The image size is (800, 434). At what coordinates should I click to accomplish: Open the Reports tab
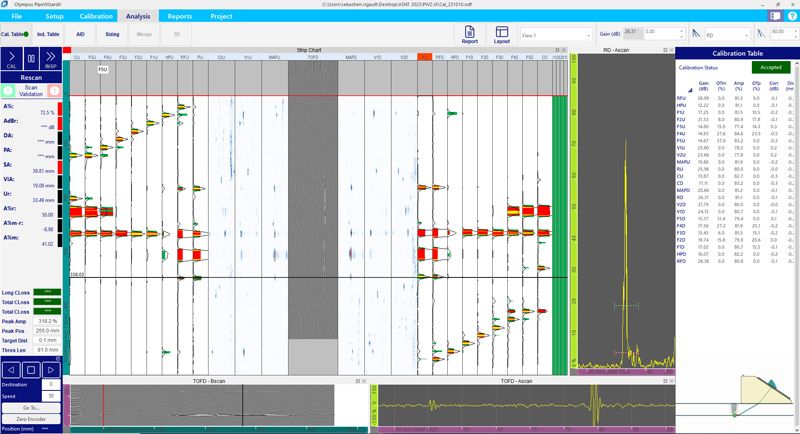pos(180,17)
